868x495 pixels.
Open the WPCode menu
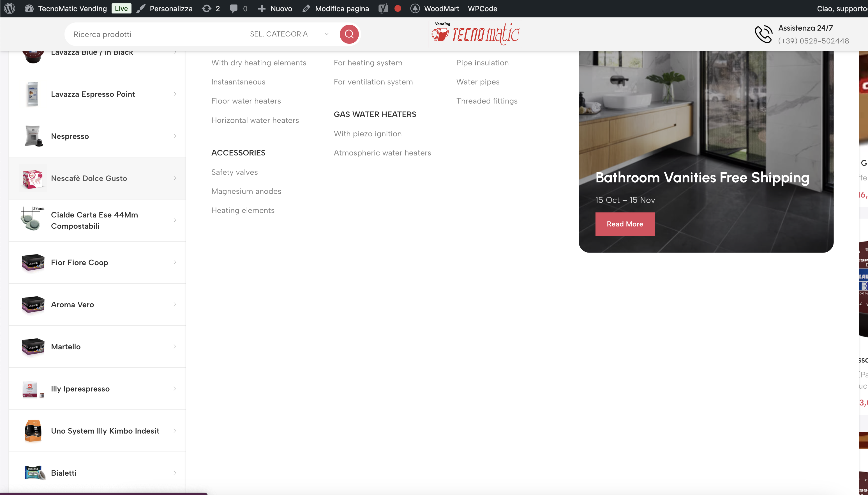tap(483, 8)
